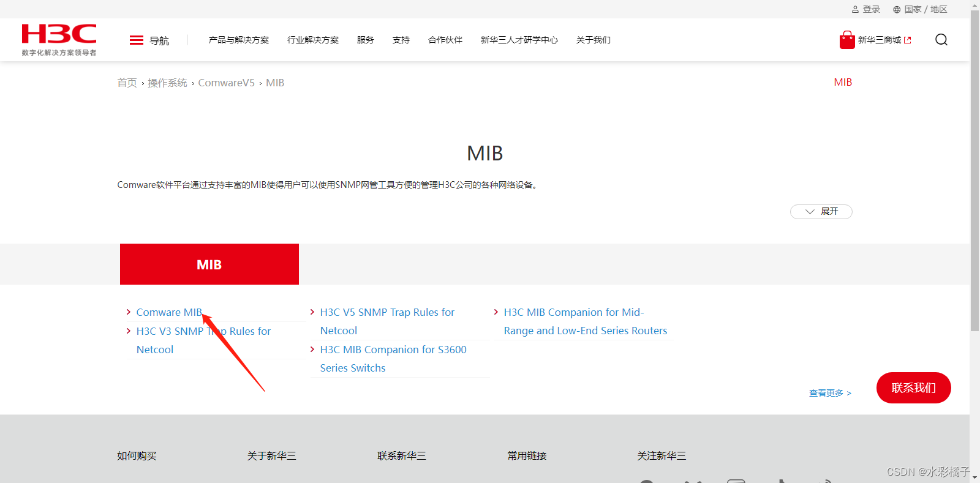The image size is (980, 483).
Task: Click the scrollbar up arrow
Action: tap(975, 5)
